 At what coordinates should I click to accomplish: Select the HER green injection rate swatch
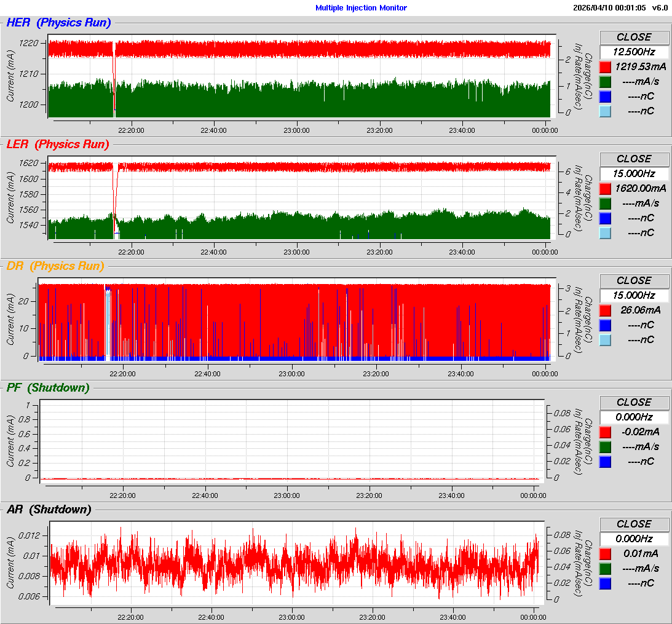click(606, 82)
